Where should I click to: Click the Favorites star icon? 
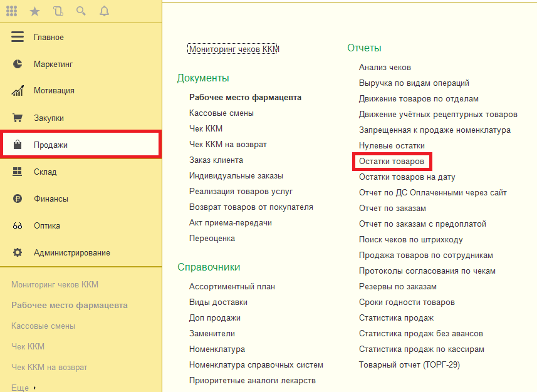tap(34, 11)
